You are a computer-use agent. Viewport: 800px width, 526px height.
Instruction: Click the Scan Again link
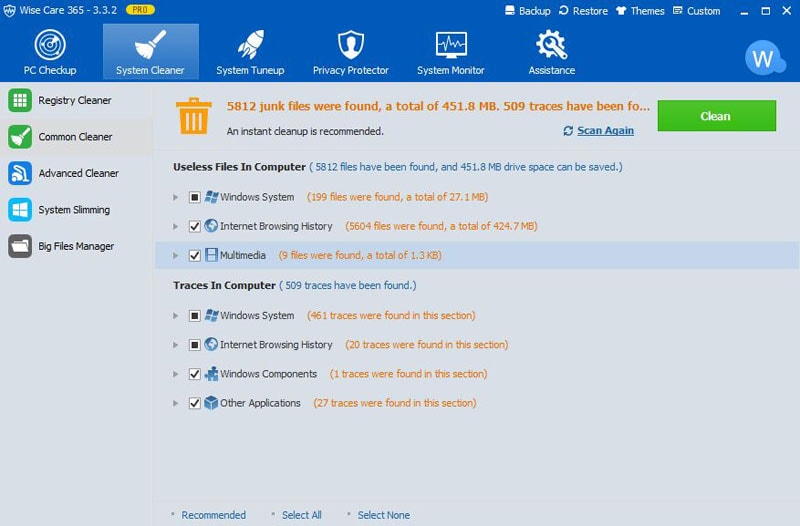point(605,131)
